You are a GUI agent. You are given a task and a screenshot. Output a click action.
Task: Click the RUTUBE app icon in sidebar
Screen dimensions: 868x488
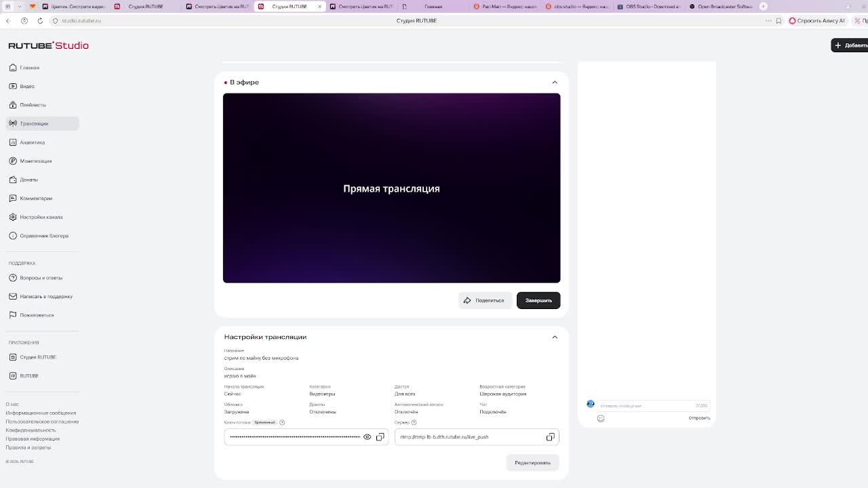[x=13, y=375]
